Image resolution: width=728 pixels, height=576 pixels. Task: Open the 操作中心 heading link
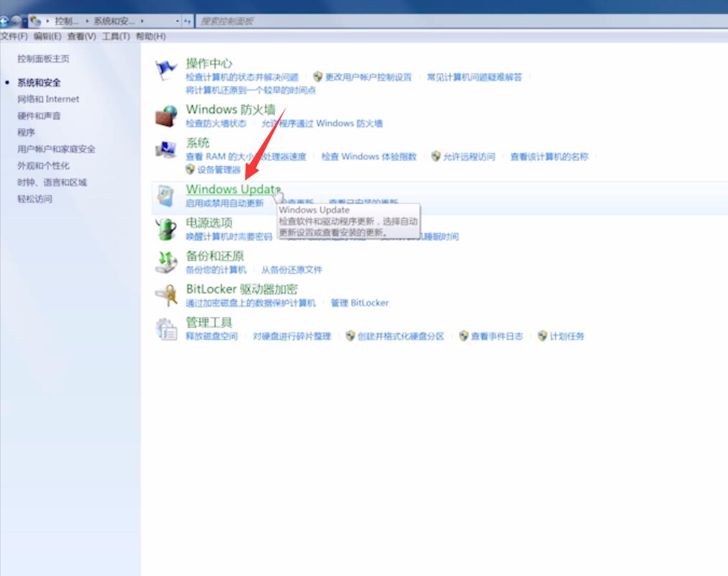209,63
